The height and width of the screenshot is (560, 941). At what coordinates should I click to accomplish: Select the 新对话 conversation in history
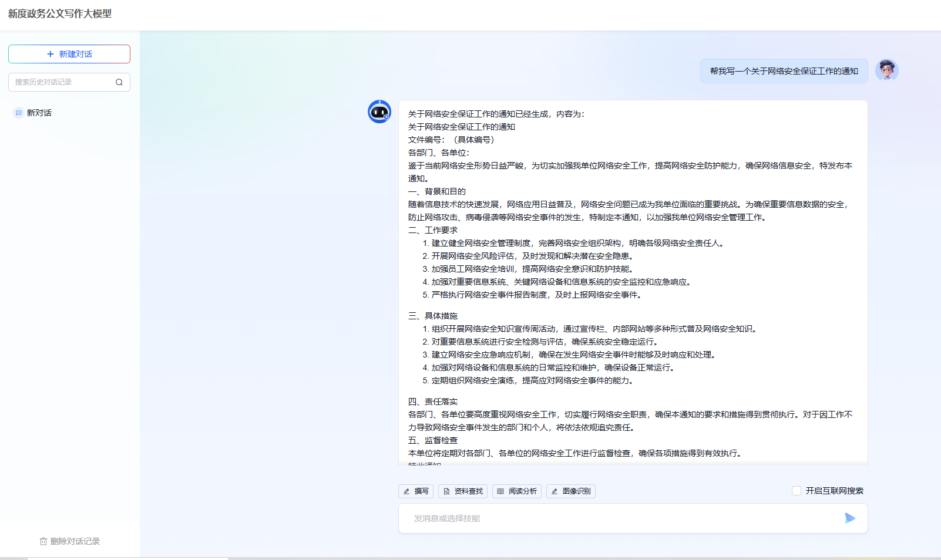point(38,113)
